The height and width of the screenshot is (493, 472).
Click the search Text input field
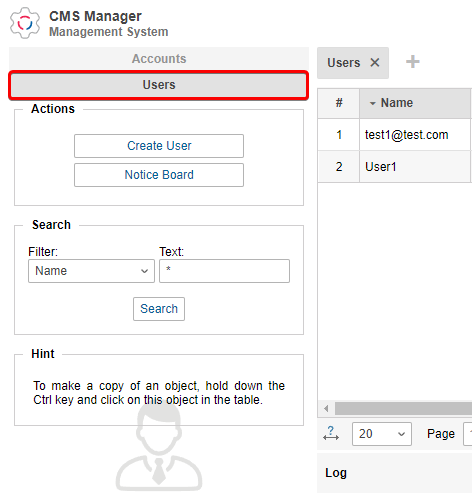pyautogui.click(x=224, y=271)
